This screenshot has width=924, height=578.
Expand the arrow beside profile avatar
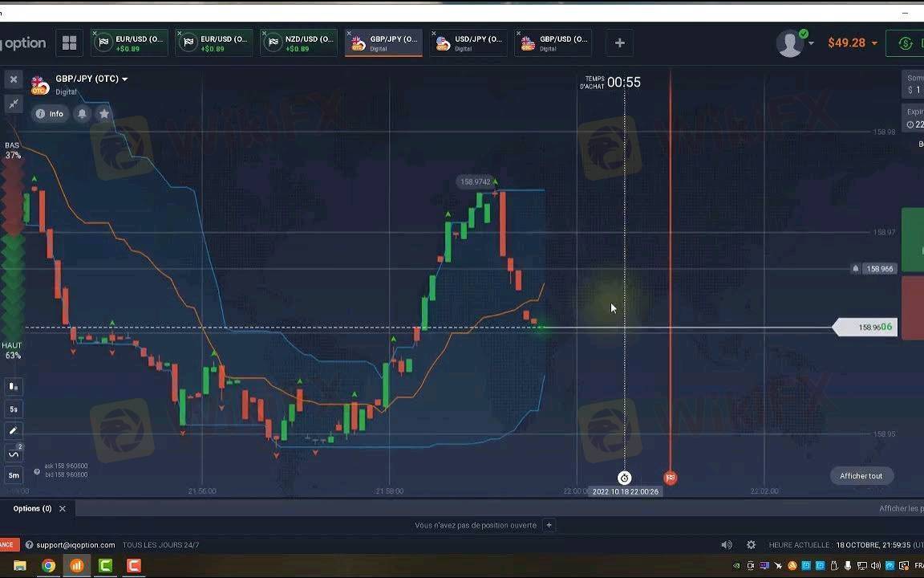point(812,43)
